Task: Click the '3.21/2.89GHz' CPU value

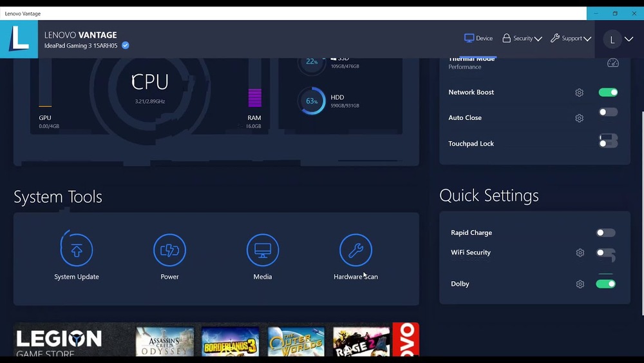Action: 150,101
